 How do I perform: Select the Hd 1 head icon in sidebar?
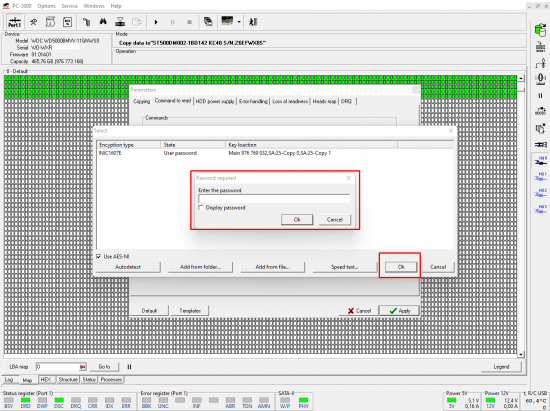click(541, 176)
